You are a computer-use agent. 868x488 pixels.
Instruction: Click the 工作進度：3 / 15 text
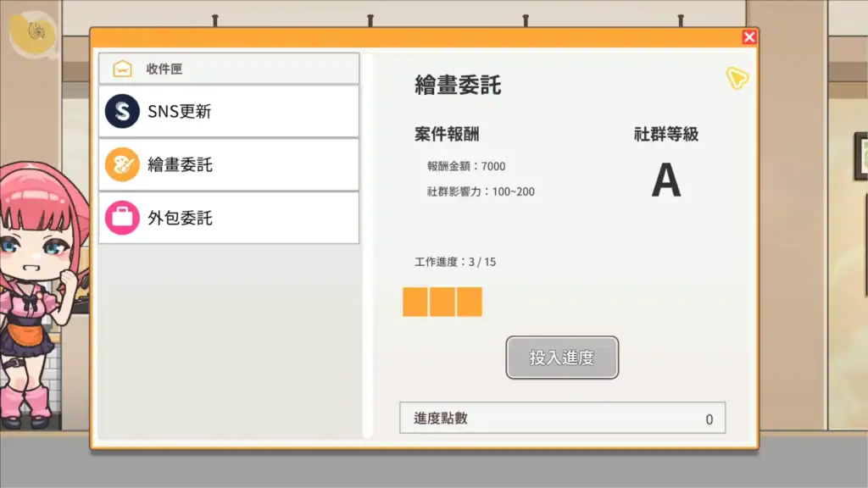455,262
